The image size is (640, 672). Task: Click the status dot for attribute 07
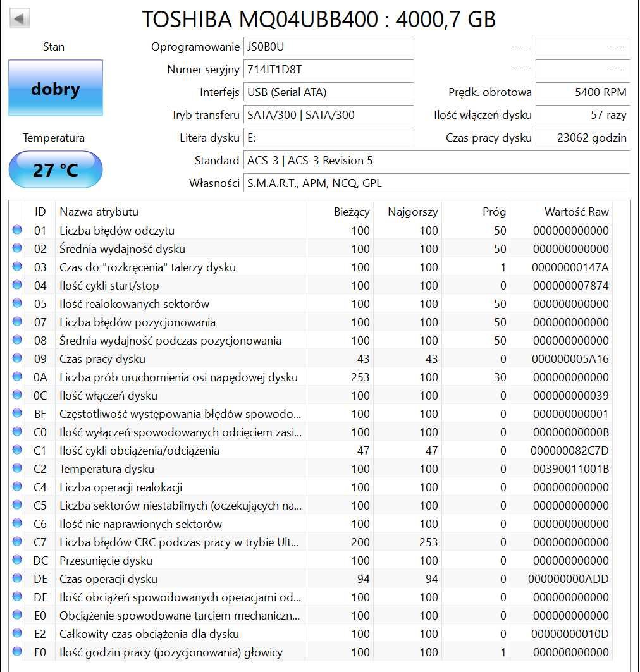click(17, 321)
